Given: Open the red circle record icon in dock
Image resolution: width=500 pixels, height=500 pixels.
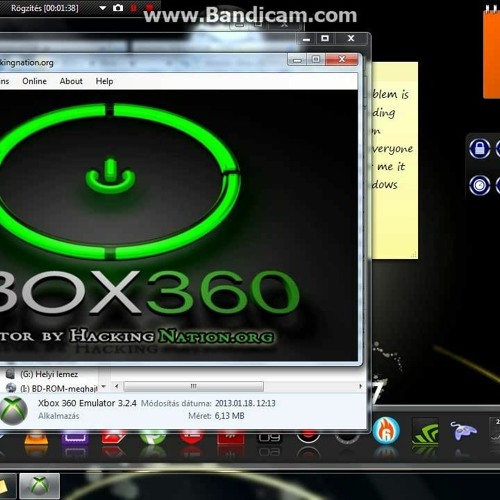Looking at the screenshot, I should click(x=308, y=437).
